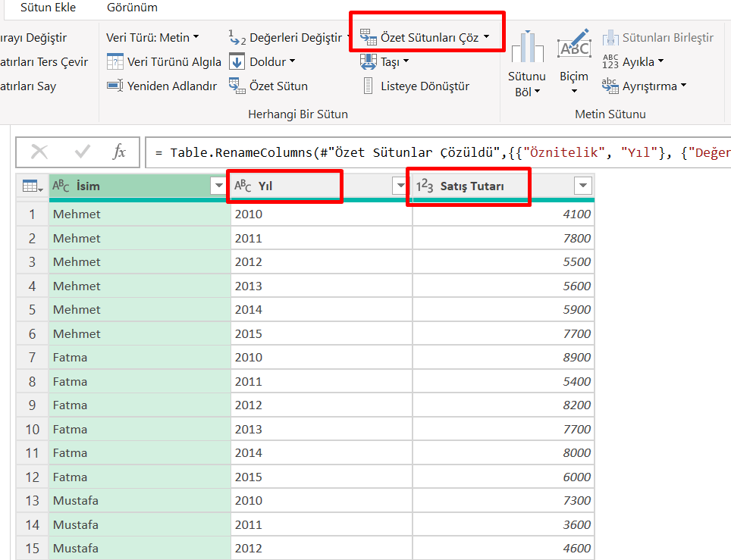This screenshot has height=560, width=731.
Task: Click the Listeye Dönüştür label
Action: coord(425,86)
